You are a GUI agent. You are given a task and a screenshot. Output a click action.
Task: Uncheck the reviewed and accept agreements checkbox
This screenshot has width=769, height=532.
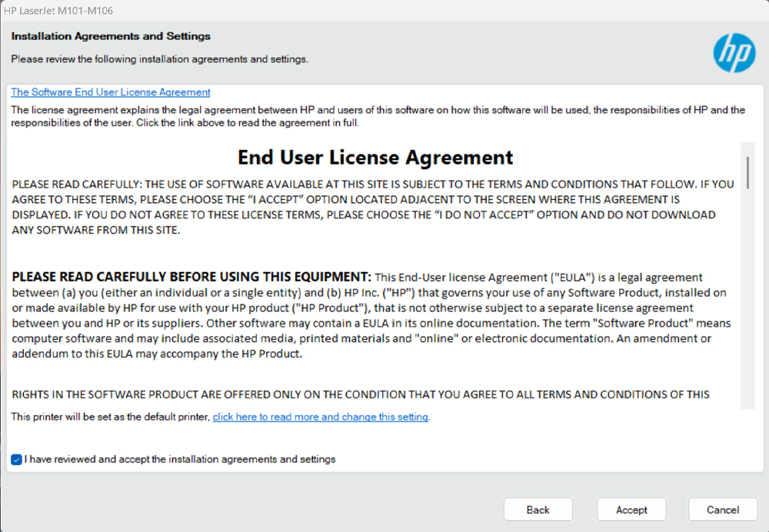pyautogui.click(x=16, y=460)
